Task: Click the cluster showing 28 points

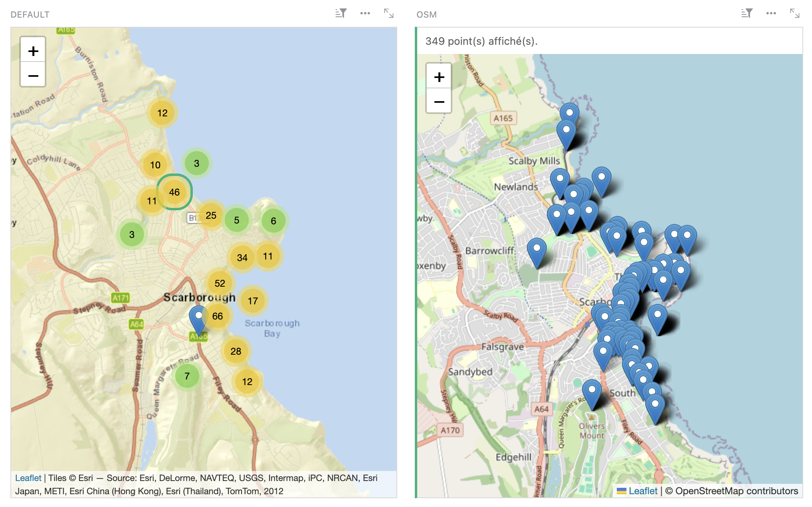Action: (235, 352)
